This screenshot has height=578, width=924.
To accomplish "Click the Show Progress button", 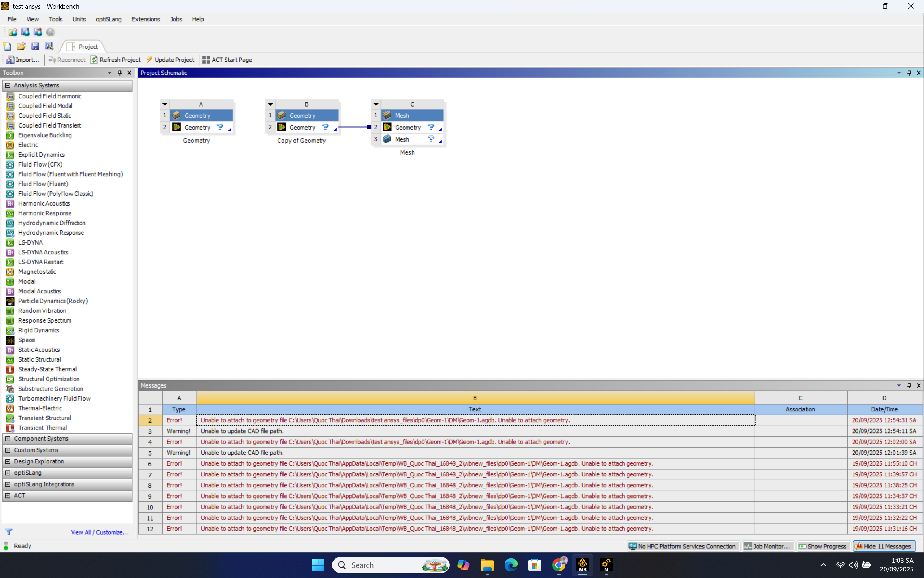I will tap(823, 546).
